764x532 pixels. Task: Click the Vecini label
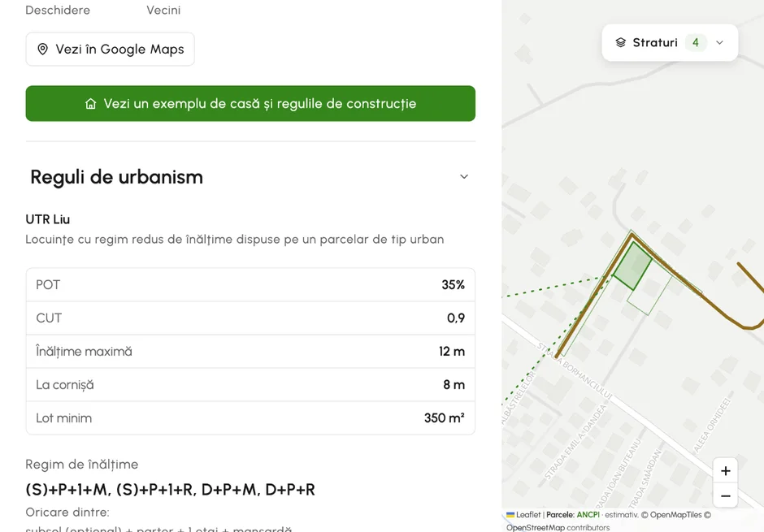pos(163,11)
